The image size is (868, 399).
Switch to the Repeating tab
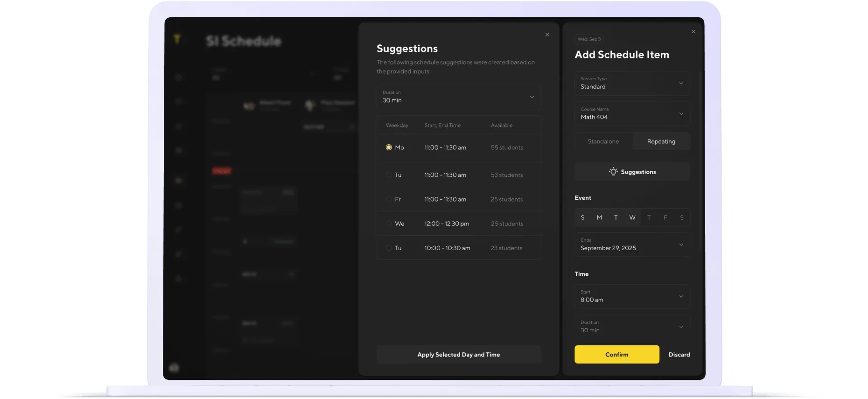[661, 141]
